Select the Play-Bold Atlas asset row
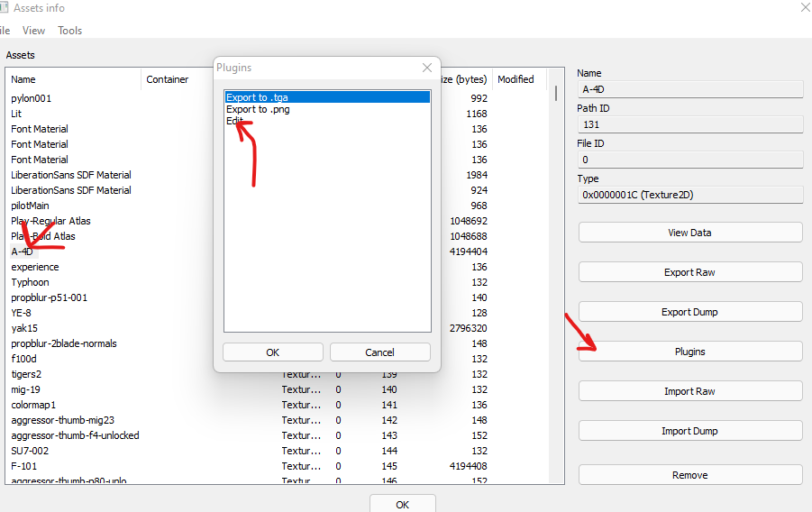Image resolution: width=812 pixels, height=512 pixels. click(x=43, y=236)
